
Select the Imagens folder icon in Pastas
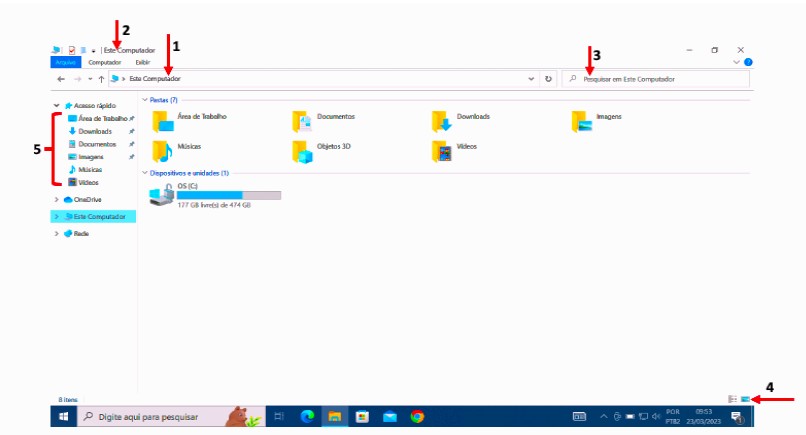(x=581, y=122)
